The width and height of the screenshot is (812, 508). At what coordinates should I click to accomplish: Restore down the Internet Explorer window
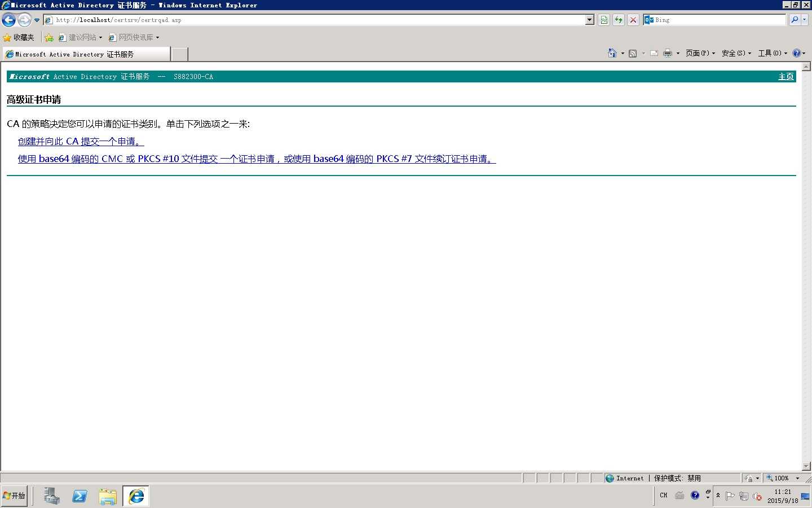pyautogui.click(x=796, y=5)
